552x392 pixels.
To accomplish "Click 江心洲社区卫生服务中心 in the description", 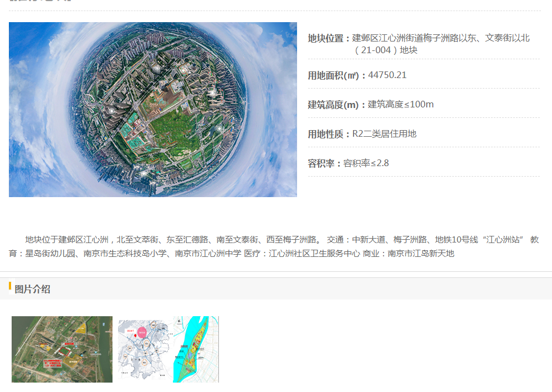I will [x=314, y=253].
